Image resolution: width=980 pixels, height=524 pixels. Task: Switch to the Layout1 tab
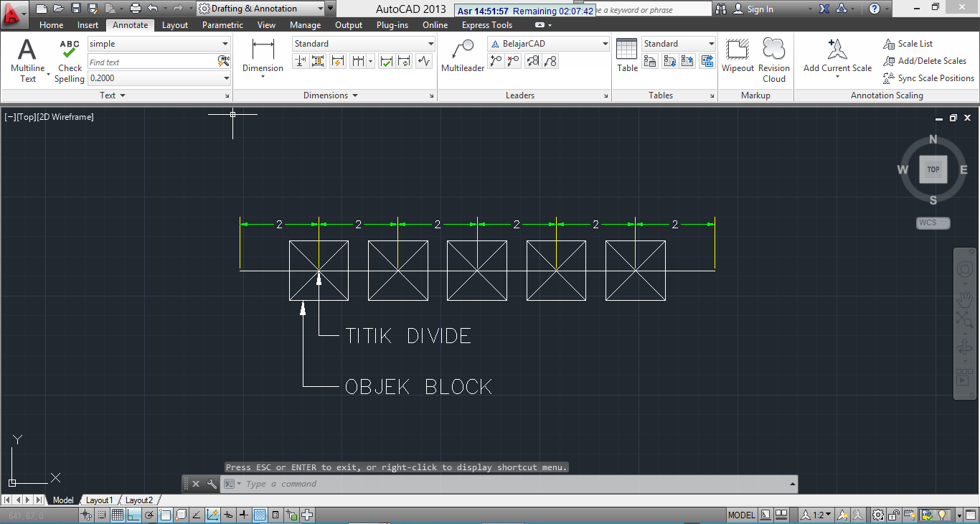(x=99, y=500)
